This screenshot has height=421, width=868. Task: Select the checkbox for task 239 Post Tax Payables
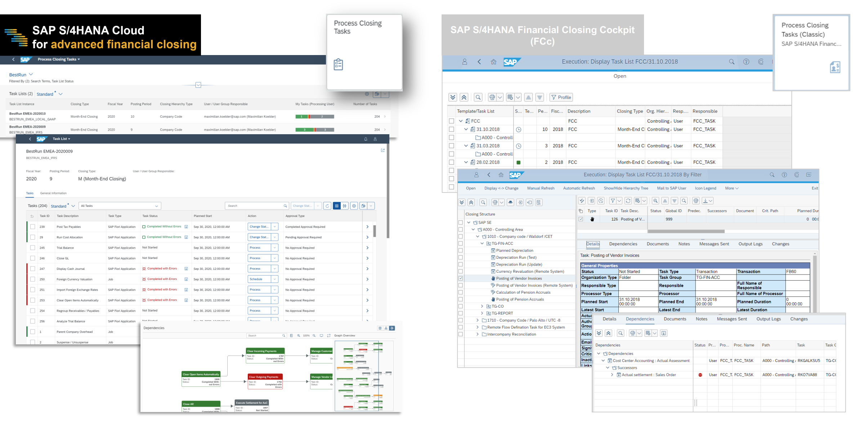point(33,227)
